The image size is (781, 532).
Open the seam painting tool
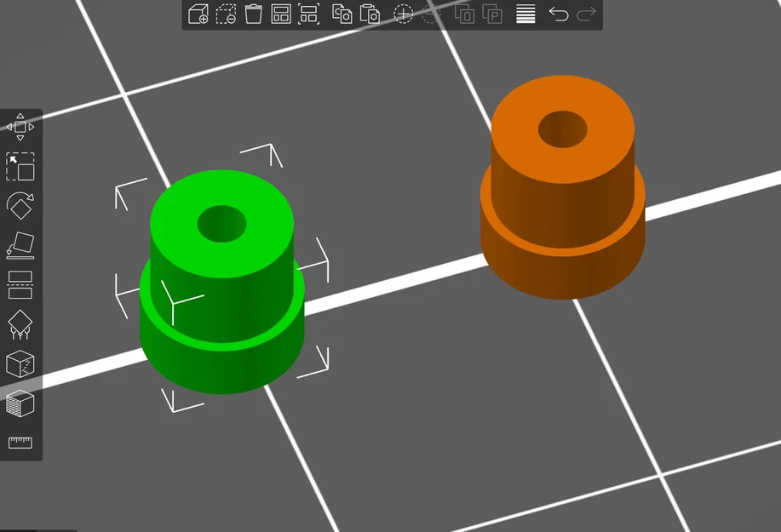(20, 363)
